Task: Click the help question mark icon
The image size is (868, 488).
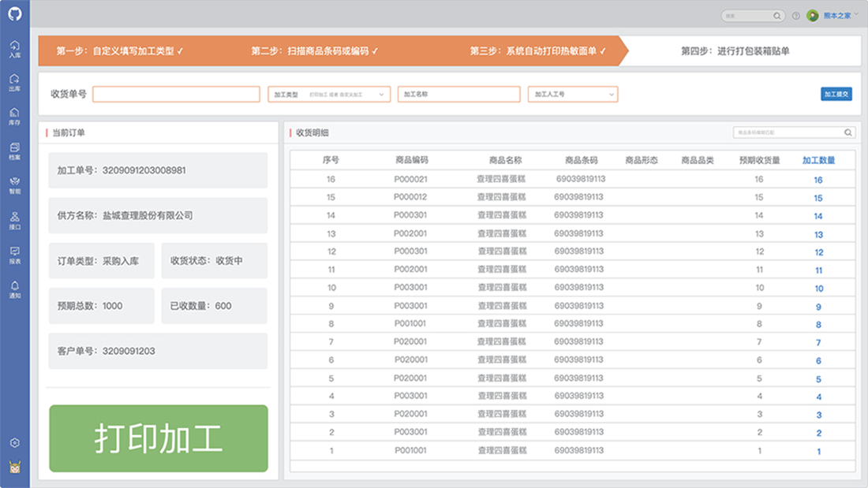Action: 796,16
